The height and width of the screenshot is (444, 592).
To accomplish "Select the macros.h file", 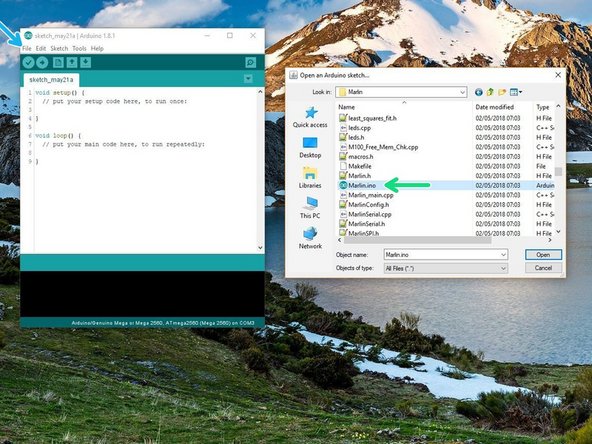I will tap(361, 157).
